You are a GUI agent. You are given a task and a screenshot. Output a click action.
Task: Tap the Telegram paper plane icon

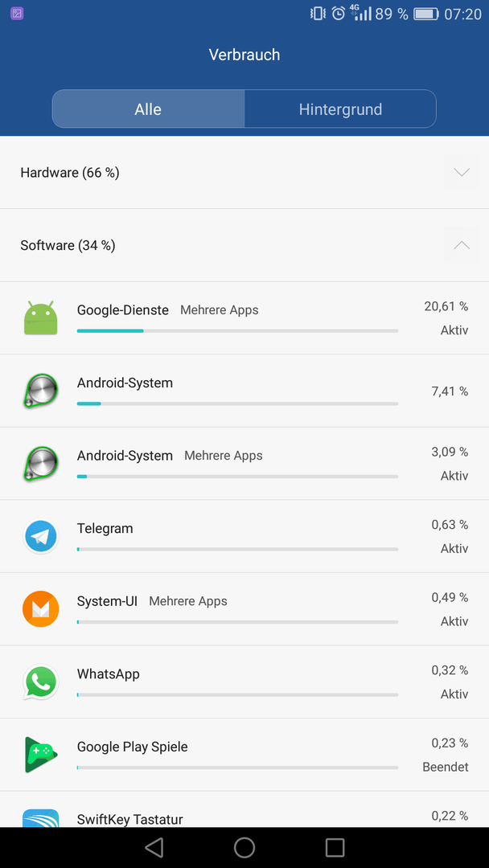click(41, 536)
